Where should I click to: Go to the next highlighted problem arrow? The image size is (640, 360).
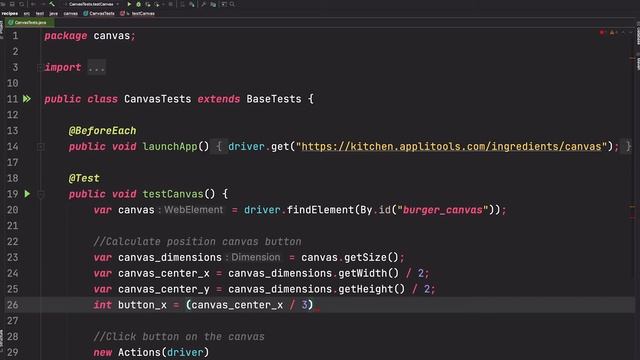[631, 33]
